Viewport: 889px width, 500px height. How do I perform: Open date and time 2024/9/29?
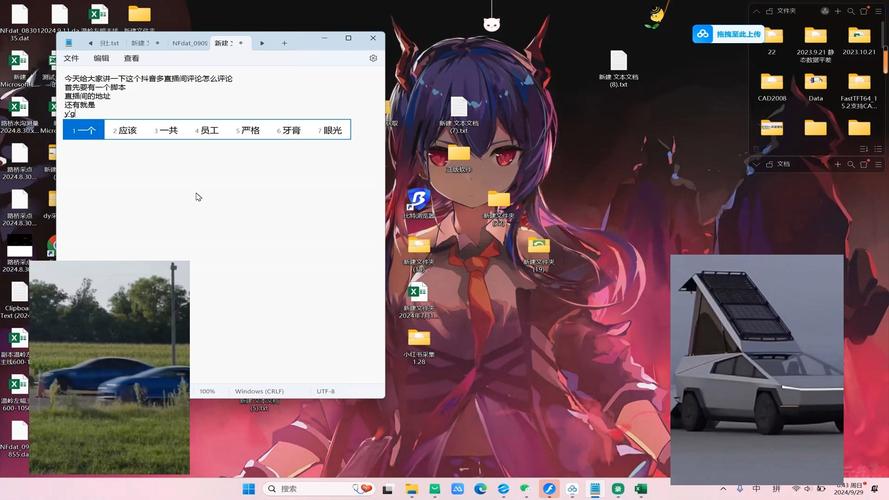(x=849, y=489)
